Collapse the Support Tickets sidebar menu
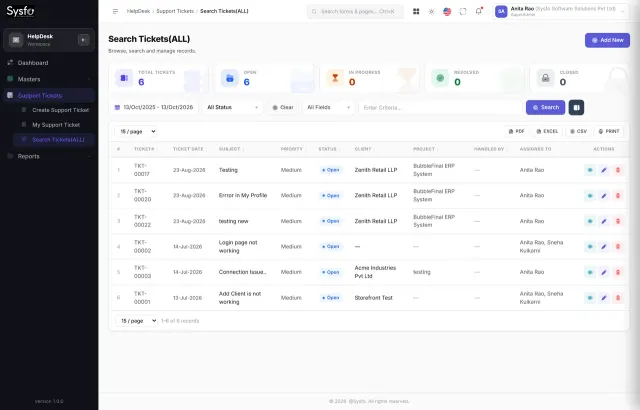Viewport: 640px width, 410px height. (x=49, y=95)
